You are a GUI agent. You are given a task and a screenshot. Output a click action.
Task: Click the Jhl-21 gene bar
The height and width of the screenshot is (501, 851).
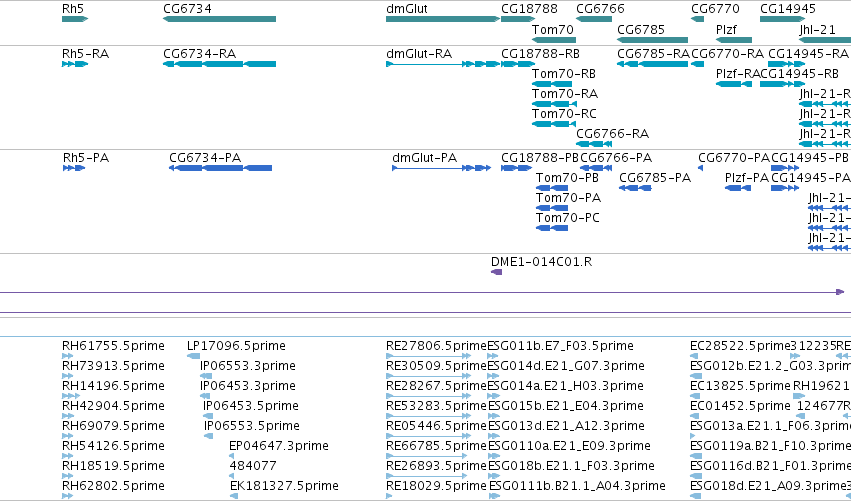click(825, 40)
